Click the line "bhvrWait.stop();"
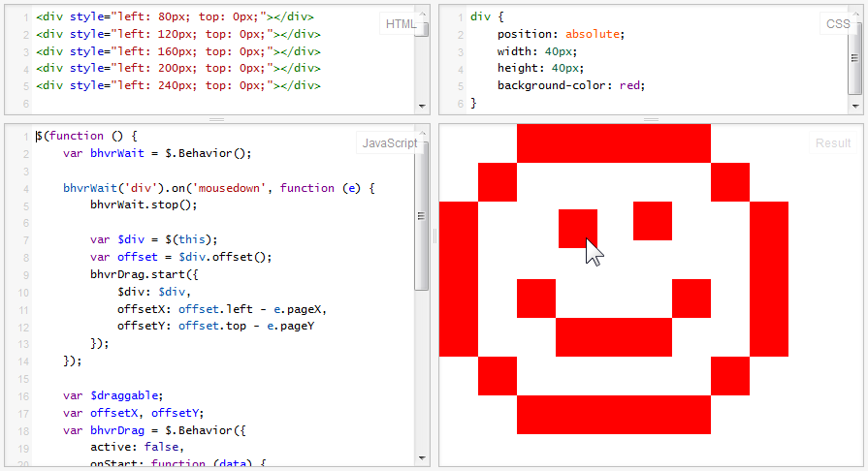This screenshot has height=471, width=868. pyautogui.click(x=144, y=204)
